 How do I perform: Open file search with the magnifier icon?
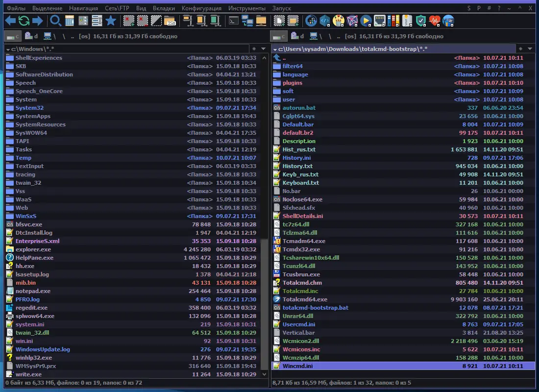point(55,21)
